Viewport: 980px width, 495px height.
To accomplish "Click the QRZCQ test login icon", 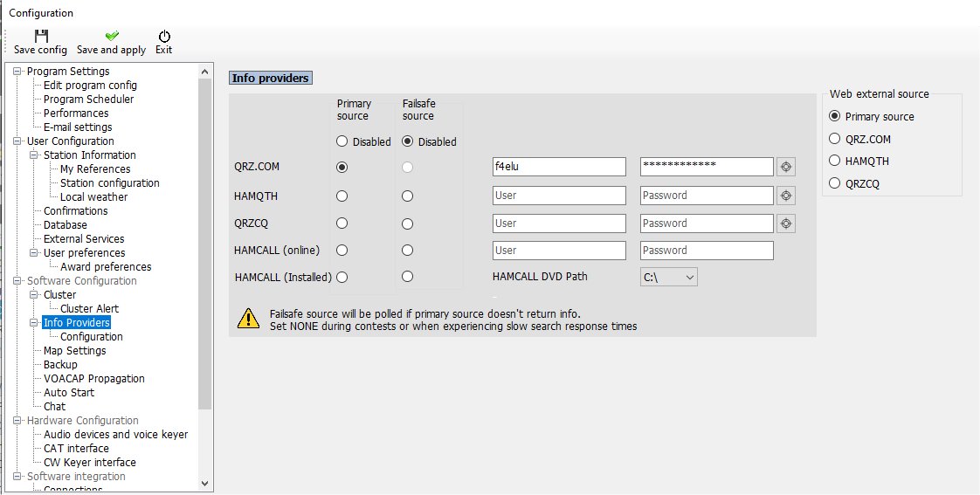I will tap(786, 223).
